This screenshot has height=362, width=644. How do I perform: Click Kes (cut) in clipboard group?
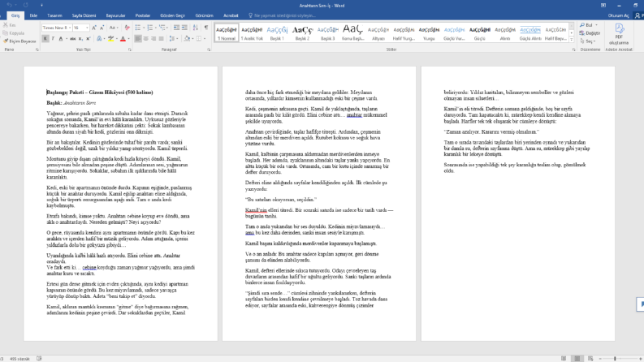click(x=10, y=25)
